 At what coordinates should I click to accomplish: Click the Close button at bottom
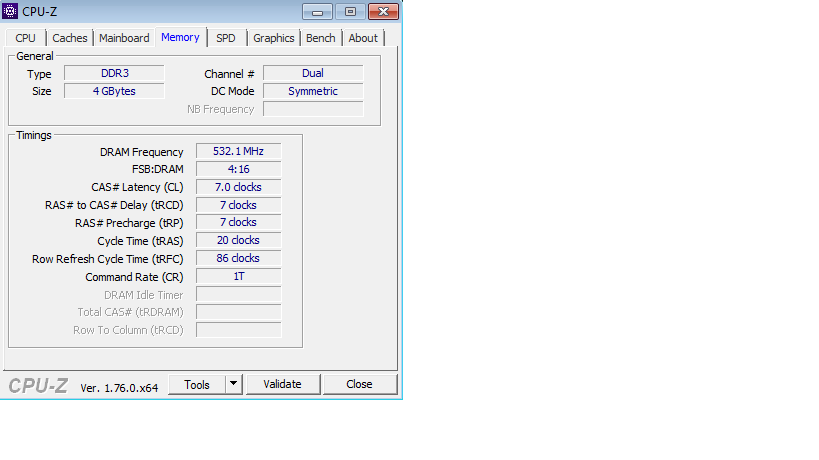(359, 384)
